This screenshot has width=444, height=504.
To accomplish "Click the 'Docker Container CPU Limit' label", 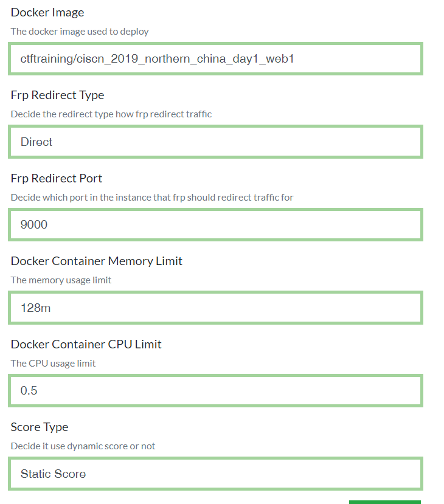I will (x=86, y=344).
